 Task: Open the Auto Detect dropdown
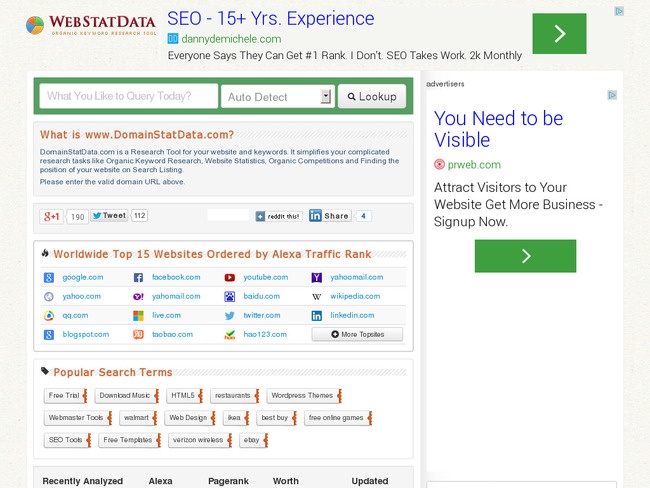tap(277, 97)
